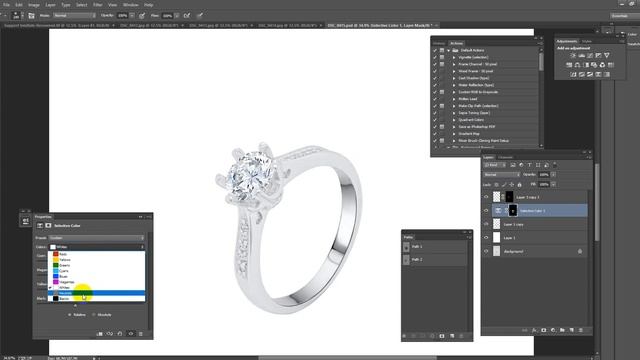
Task: Add an Invert adjustment layer
Action: pyautogui.click(x=573, y=74)
